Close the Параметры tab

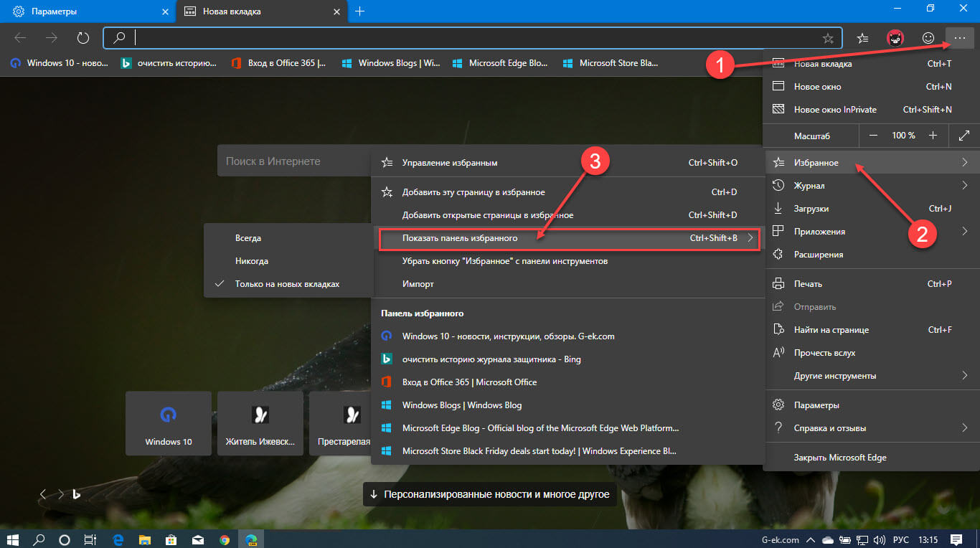tap(166, 11)
